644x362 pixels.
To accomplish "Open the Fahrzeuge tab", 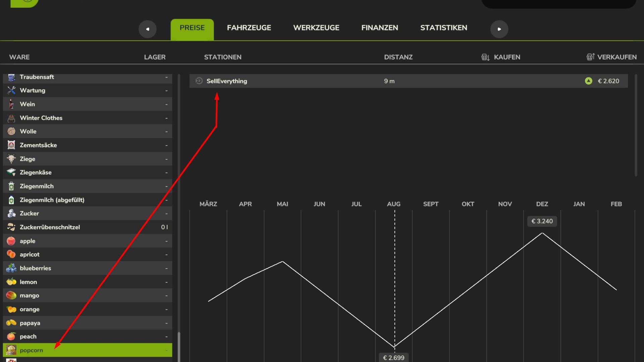I will (249, 28).
